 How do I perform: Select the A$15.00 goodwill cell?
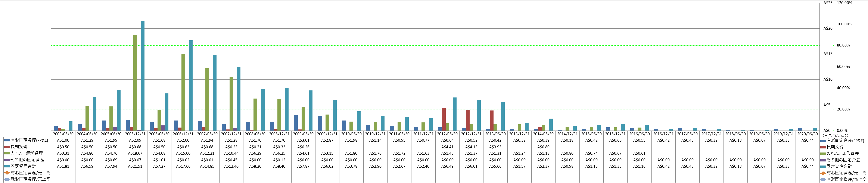(x=183, y=153)
